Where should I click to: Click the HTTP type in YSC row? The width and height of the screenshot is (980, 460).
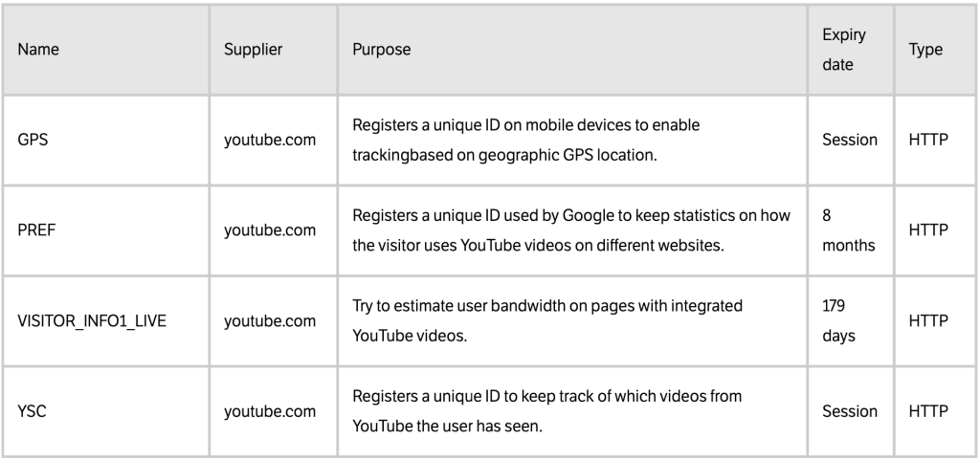click(928, 412)
